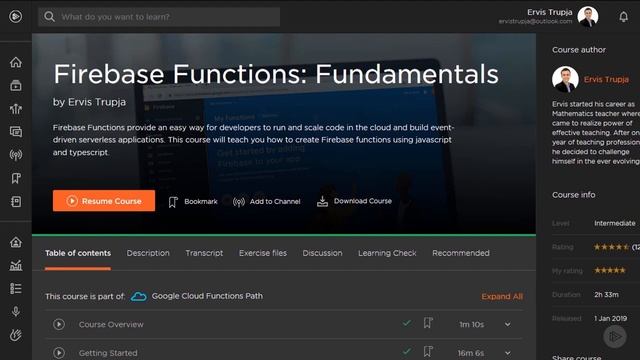The width and height of the screenshot is (640, 360).
Task: Click the completed checkmark on Getting Started
Action: [x=407, y=351]
